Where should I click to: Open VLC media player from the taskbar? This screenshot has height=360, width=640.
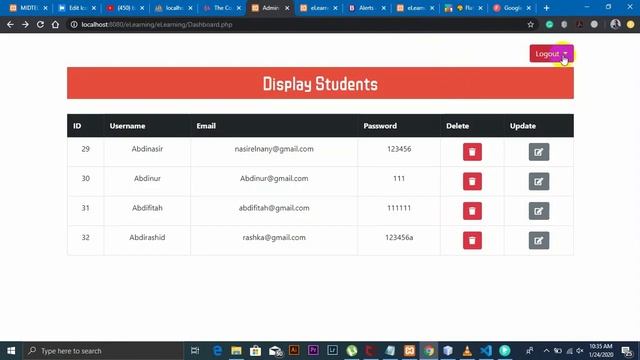coord(467,351)
